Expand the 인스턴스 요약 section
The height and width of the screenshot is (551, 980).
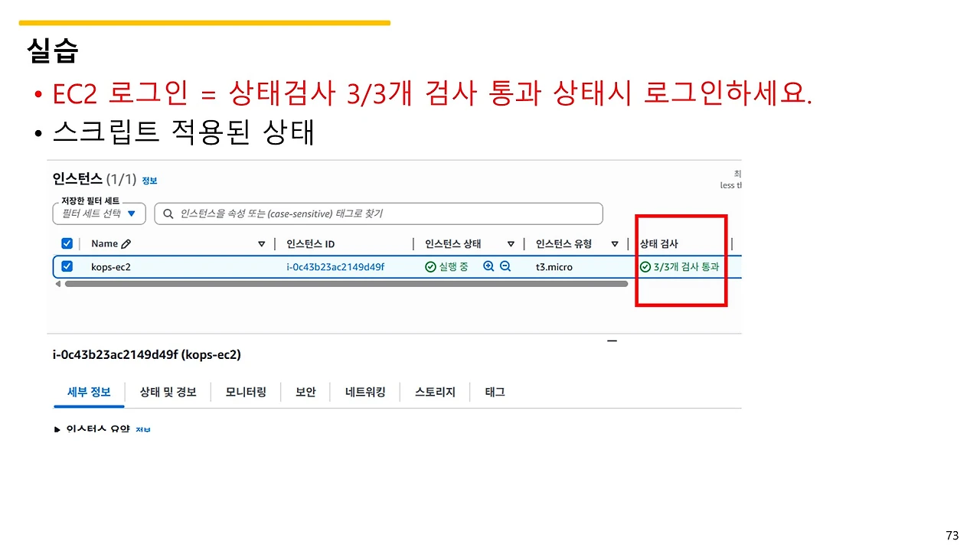click(57, 429)
